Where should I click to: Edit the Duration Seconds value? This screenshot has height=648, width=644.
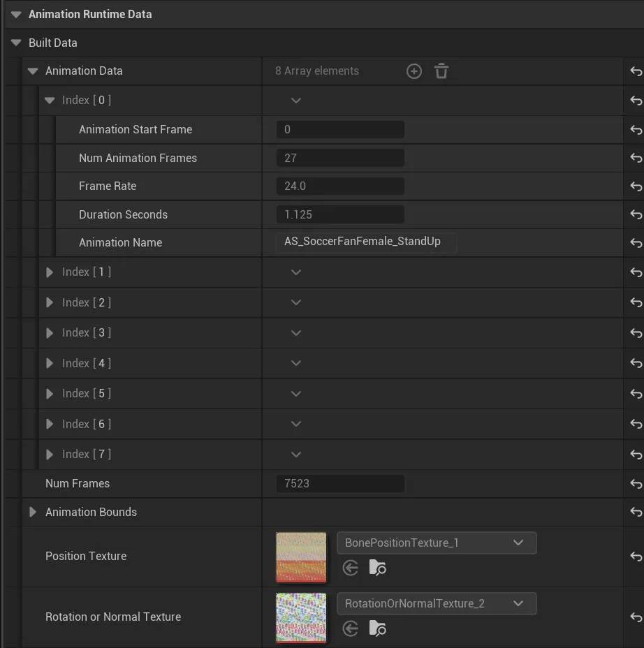(x=340, y=214)
